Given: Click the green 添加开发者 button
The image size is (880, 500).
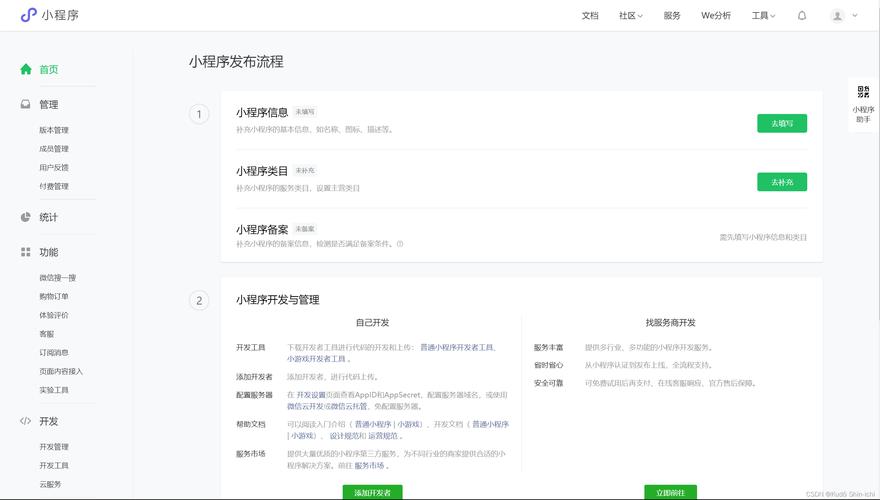Looking at the screenshot, I should pyautogui.click(x=372, y=492).
